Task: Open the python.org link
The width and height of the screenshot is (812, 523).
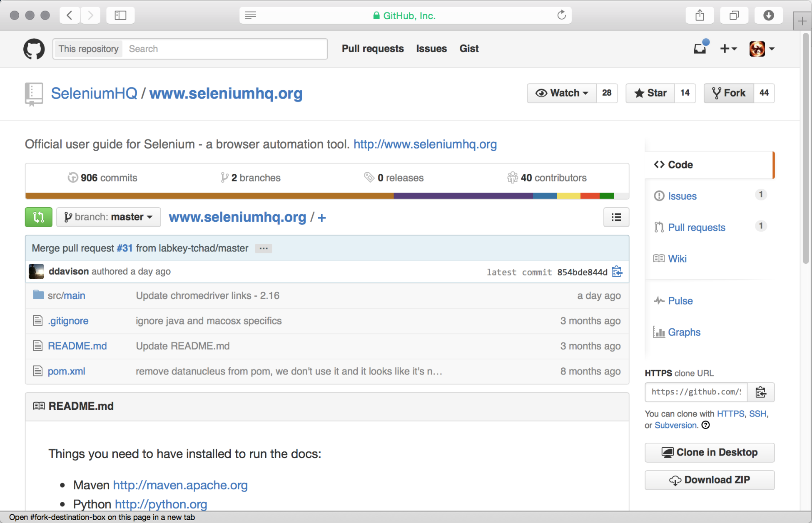Action: pos(161,504)
